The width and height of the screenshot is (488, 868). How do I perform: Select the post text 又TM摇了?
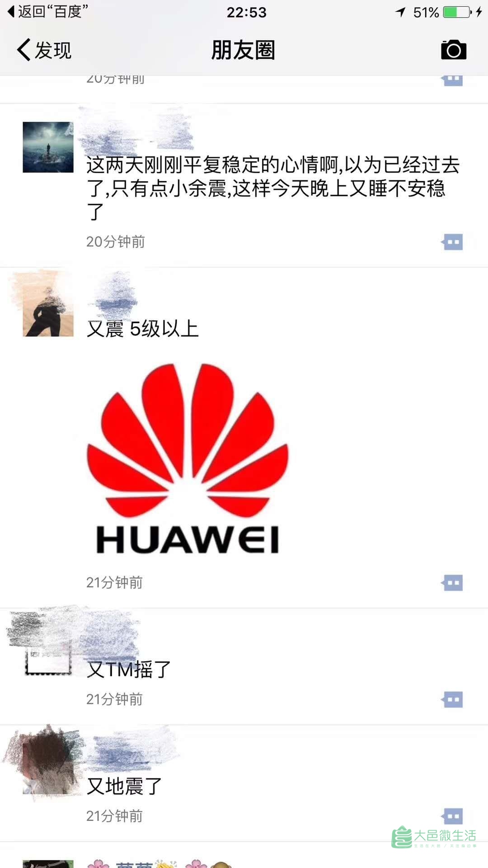(129, 669)
